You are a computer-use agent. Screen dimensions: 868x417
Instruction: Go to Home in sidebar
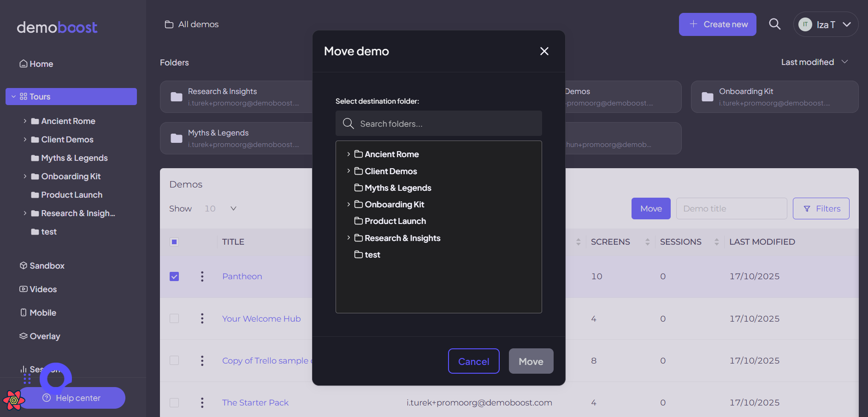pos(36,64)
